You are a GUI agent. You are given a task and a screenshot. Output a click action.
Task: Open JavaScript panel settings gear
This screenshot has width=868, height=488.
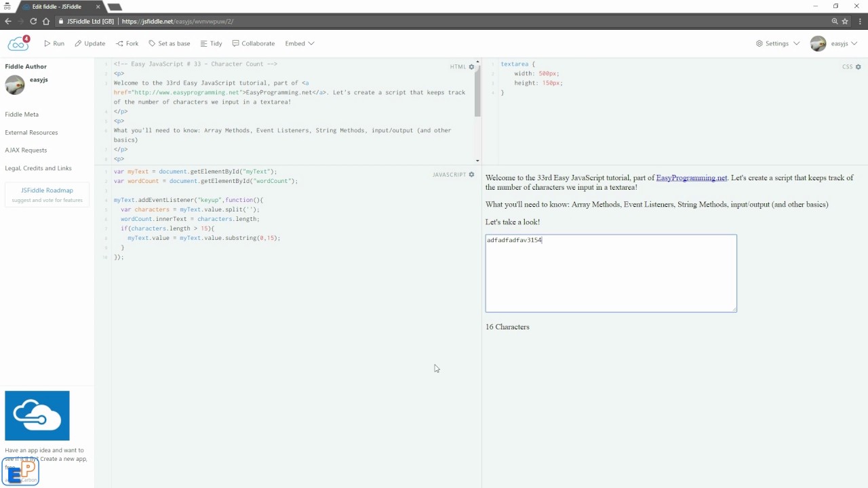tap(472, 175)
